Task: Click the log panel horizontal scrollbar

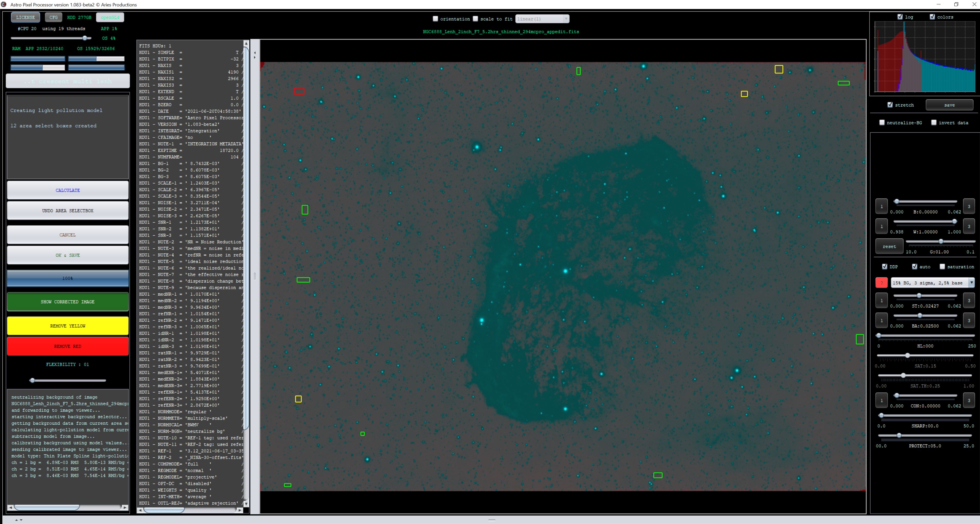Action: tap(46, 507)
